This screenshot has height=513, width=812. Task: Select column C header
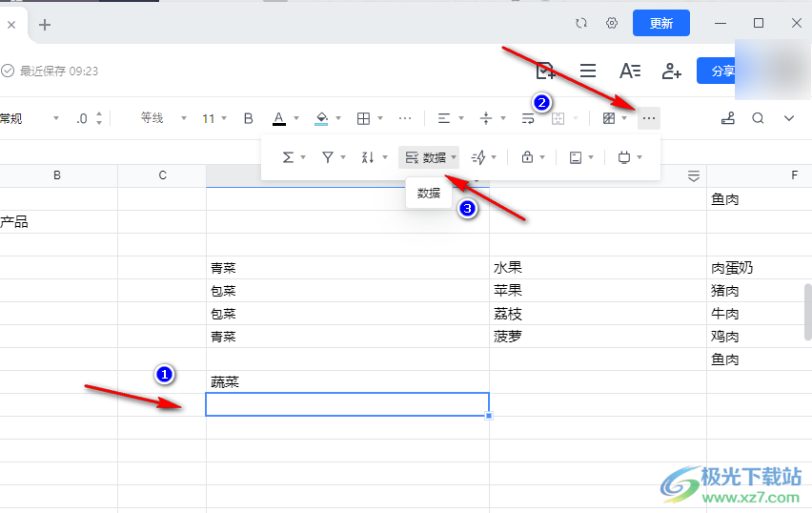click(162, 175)
